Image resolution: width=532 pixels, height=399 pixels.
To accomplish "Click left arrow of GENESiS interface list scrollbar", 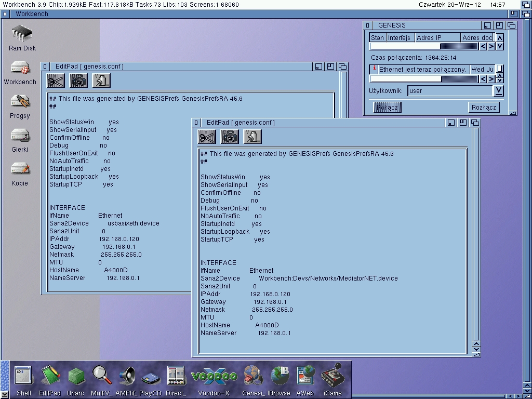I will coord(483,46).
